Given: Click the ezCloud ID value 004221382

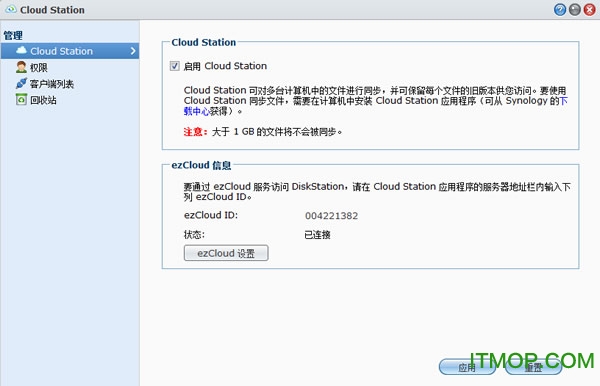Looking at the screenshot, I should point(331,216).
